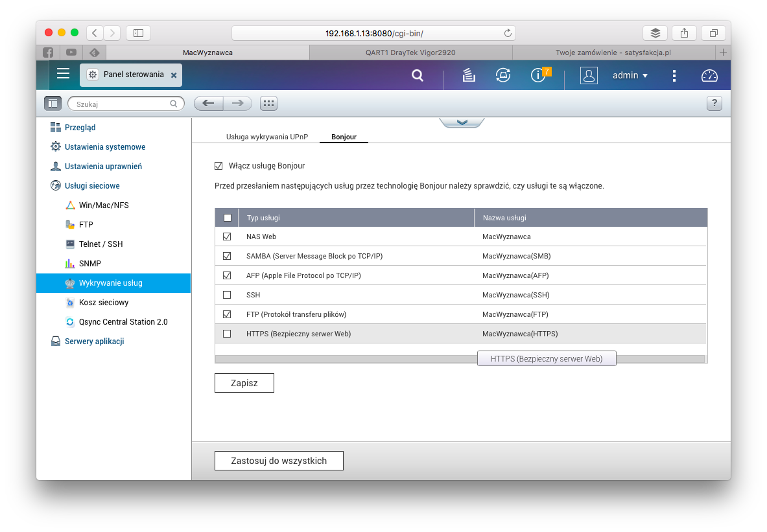Screen dimensions: 767x532
Task: Open the third pinned diamond-arrow tab
Action: point(95,52)
